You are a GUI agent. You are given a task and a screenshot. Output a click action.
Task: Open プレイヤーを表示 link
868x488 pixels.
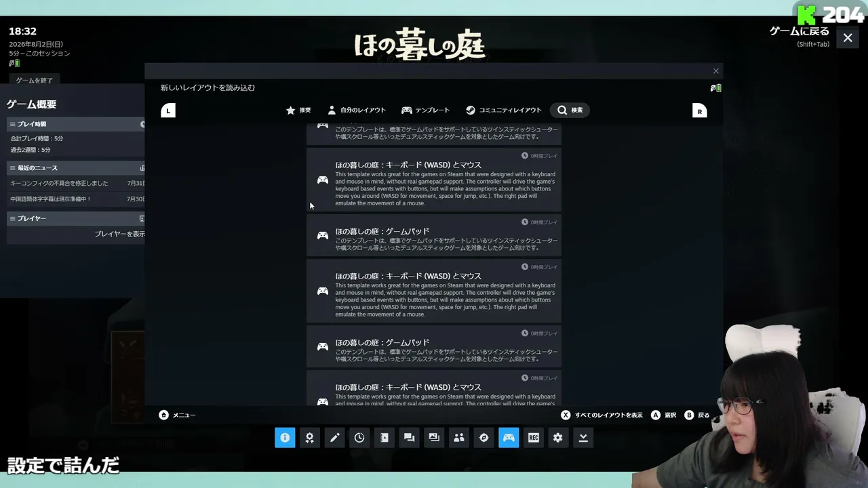pos(119,234)
